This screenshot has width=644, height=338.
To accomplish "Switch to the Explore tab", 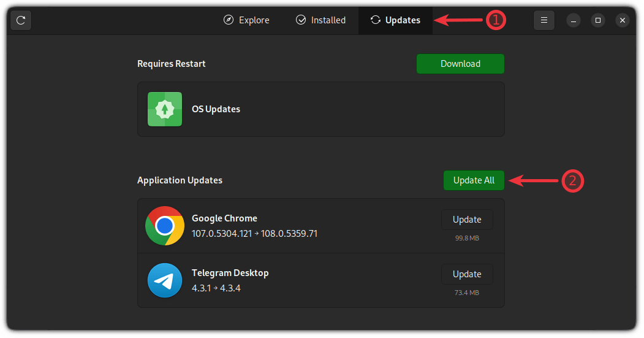I will (x=246, y=20).
